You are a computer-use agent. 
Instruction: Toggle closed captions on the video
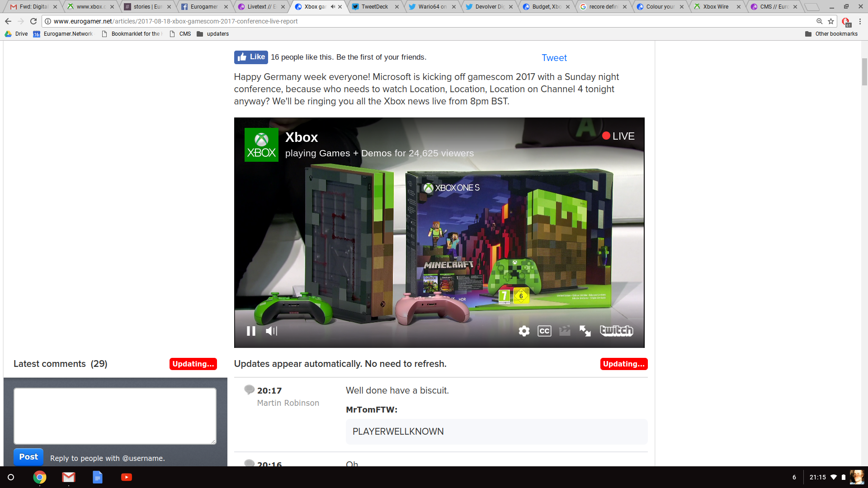click(x=544, y=331)
